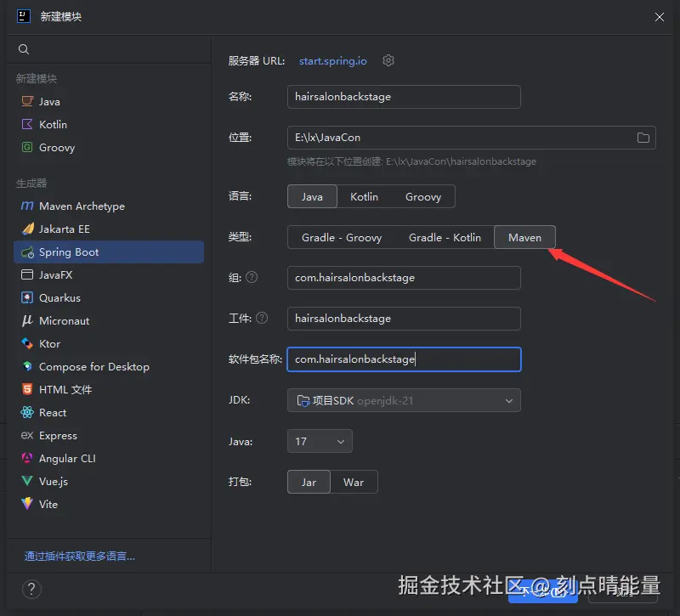Set build type to Gradle - Kotlin
This screenshot has width=680, height=616.
point(445,237)
